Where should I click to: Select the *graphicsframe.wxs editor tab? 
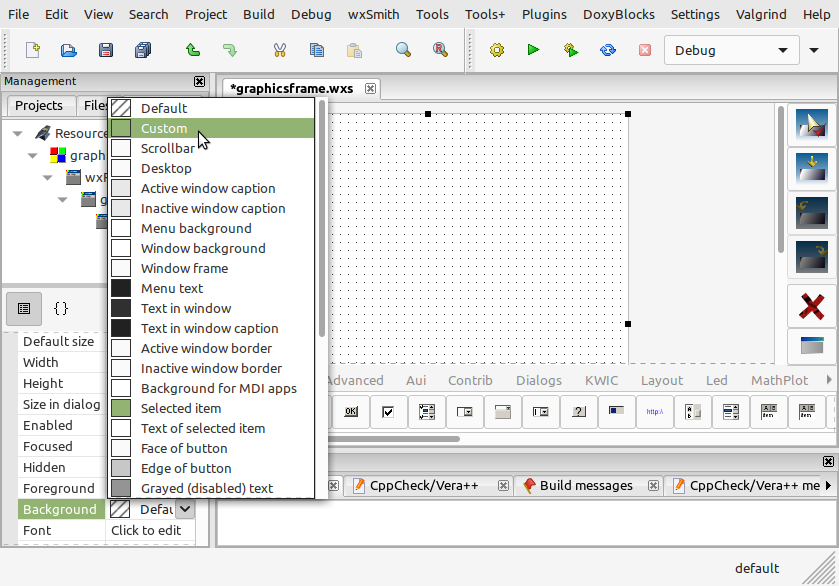coord(292,88)
